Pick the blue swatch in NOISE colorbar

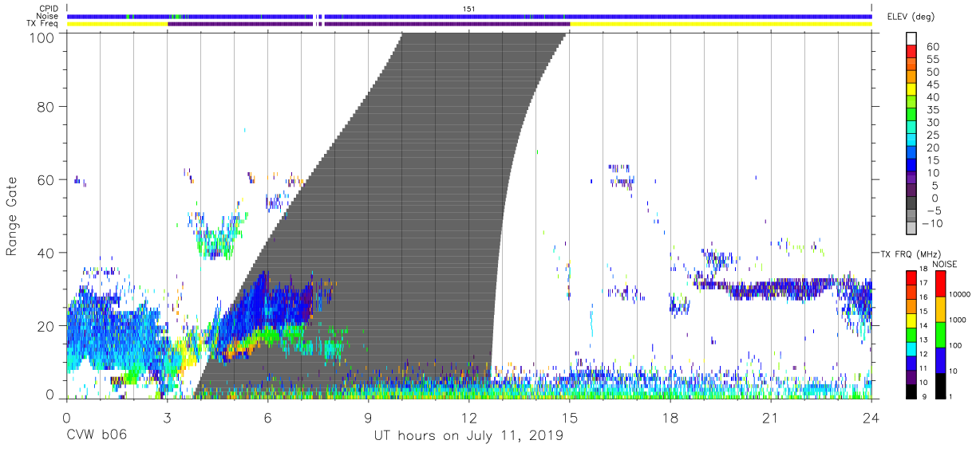(940, 360)
